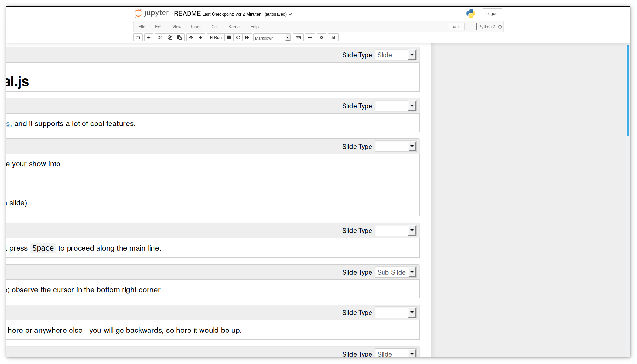
Task: Interrupt the kernel with the stop icon
Action: pos(229,38)
